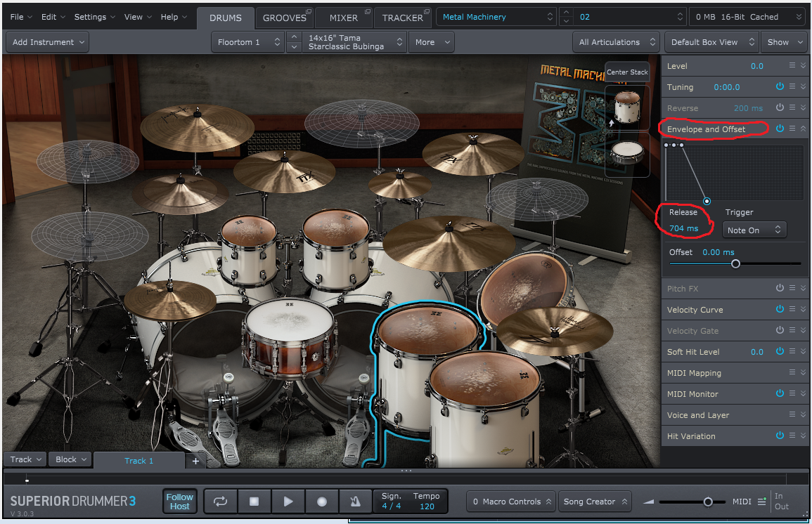812x524 pixels.
Task: Turn on the Reverse power toggle
Action: coord(780,108)
